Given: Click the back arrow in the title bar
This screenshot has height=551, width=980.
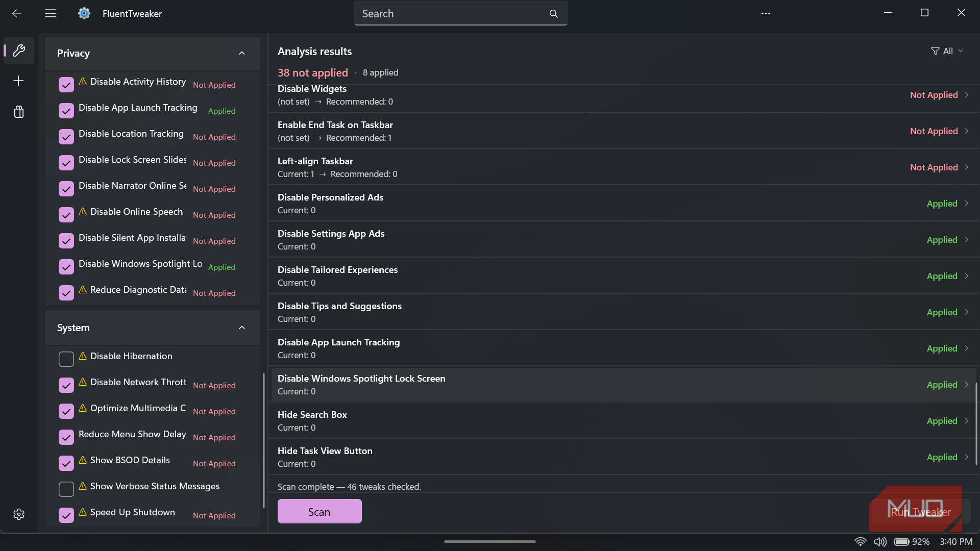Looking at the screenshot, I should [x=17, y=13].
